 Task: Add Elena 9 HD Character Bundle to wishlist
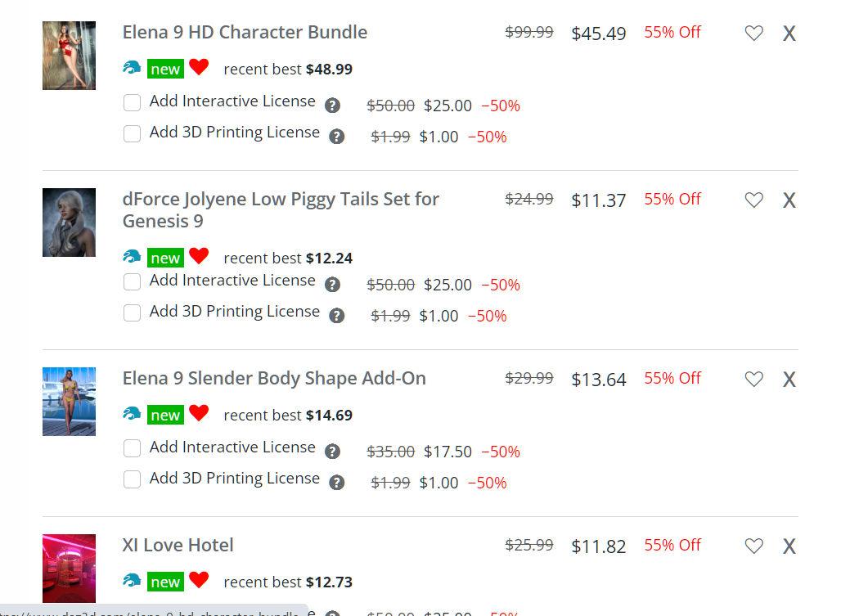click(753, 33)
